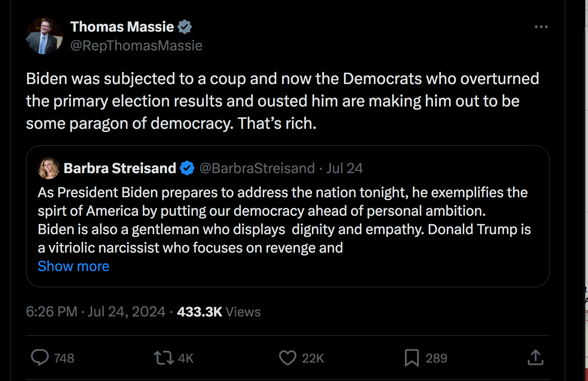Click Barbra Streisand's verified badge
588x381 pixels.
(x=187, y=168)
